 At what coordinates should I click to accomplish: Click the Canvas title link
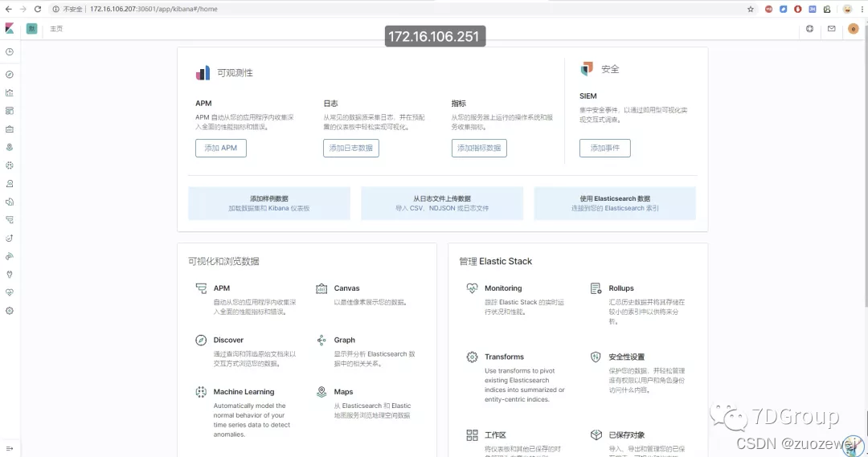pyautogui.click(x=346, y=288)
